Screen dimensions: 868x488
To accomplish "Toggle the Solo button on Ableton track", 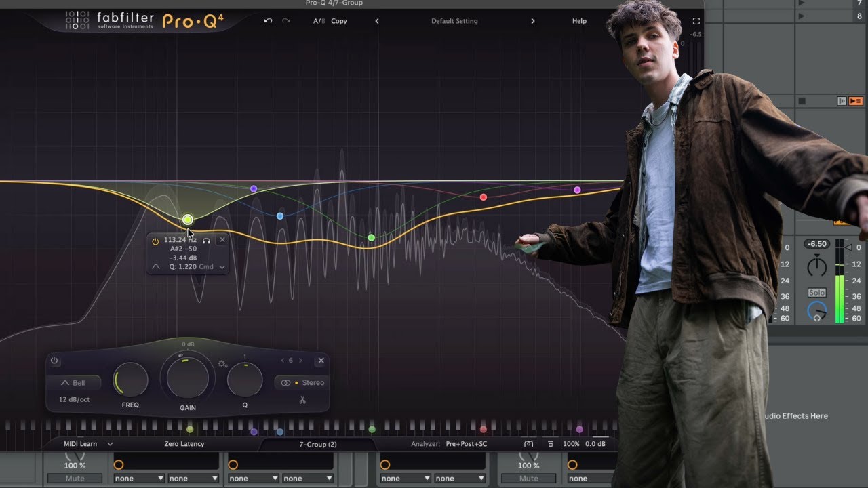I will pos(816,293).
